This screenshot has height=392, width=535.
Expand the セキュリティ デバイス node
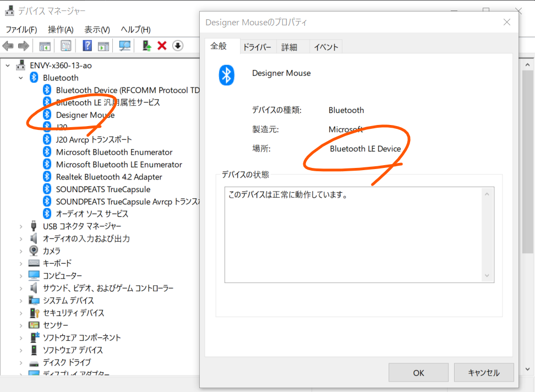pos(21,313)
